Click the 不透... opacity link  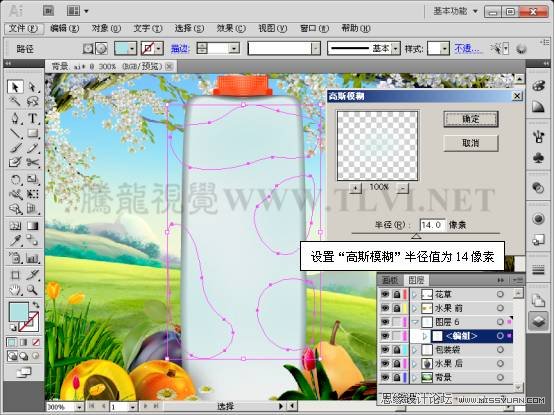(467, 49)
